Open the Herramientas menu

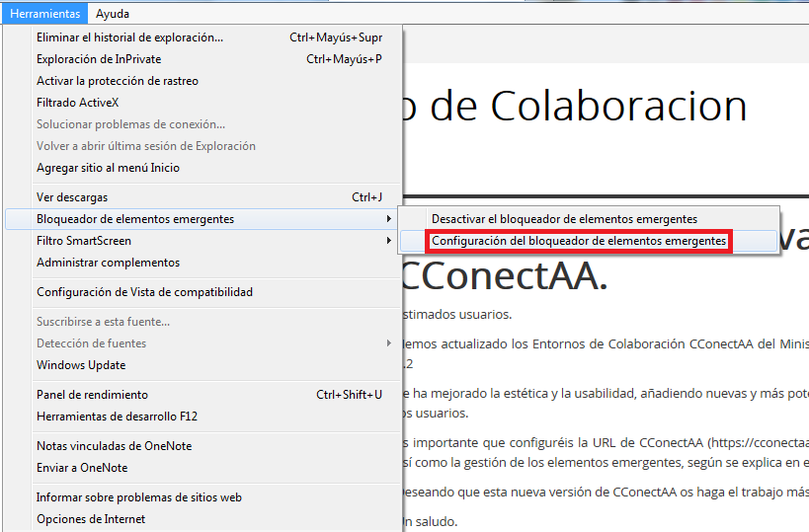point(44,14)
